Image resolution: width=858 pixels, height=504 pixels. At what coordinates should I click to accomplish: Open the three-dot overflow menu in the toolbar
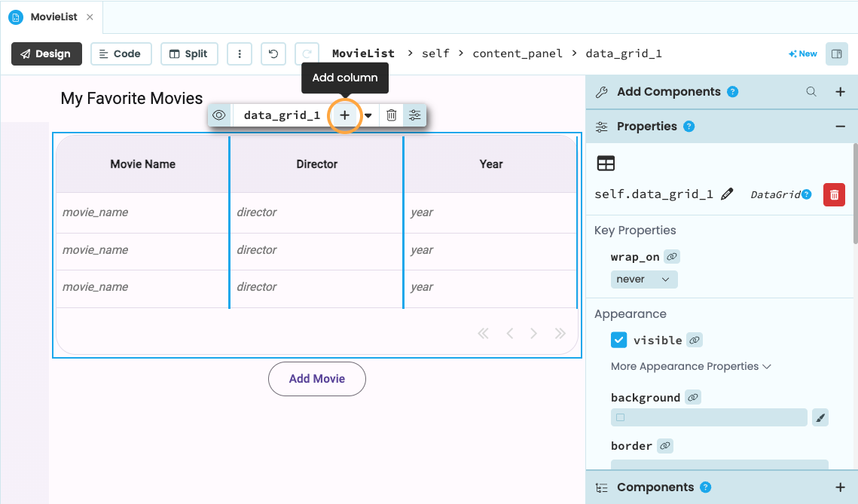(240, 53)
